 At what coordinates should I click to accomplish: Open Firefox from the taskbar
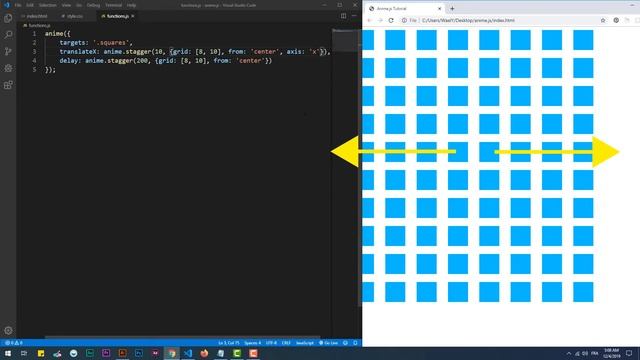(204, 353)
